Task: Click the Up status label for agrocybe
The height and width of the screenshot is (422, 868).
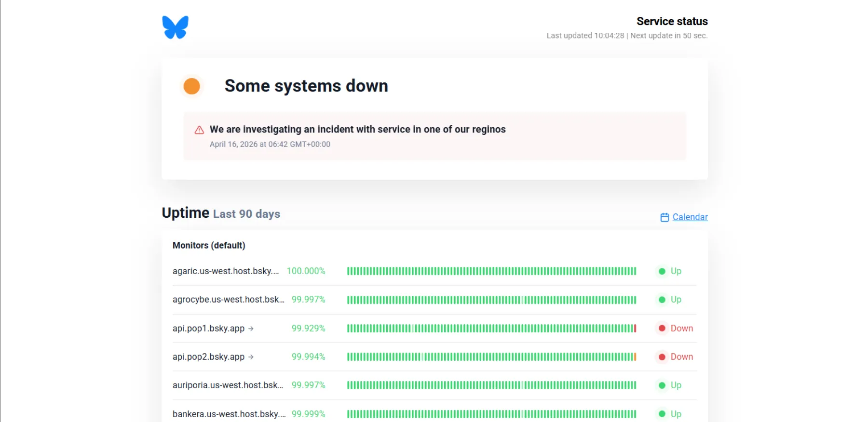Action: [676, 300]
